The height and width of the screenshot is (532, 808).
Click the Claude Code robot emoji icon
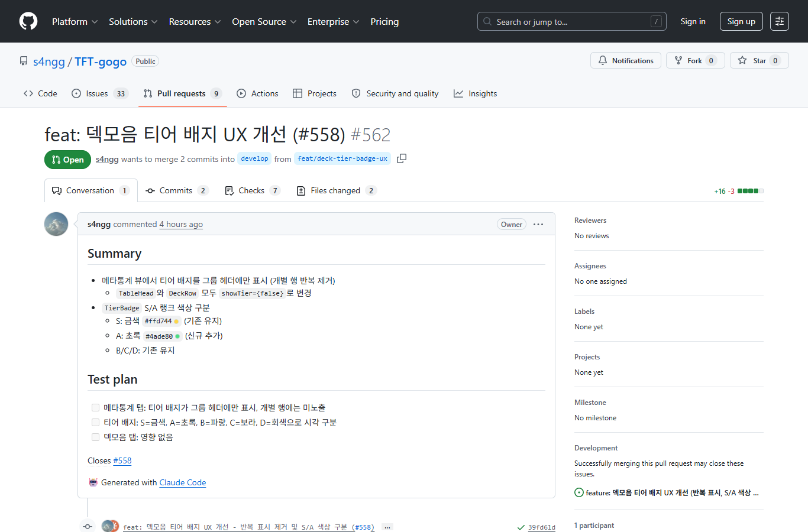[x=93, y=482]
